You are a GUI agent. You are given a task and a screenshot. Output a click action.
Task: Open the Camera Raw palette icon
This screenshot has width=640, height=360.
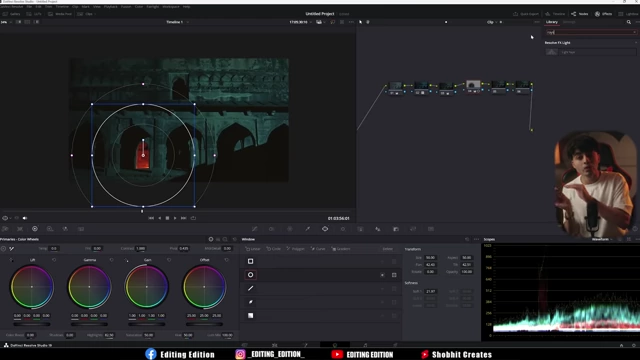[5, 229]
